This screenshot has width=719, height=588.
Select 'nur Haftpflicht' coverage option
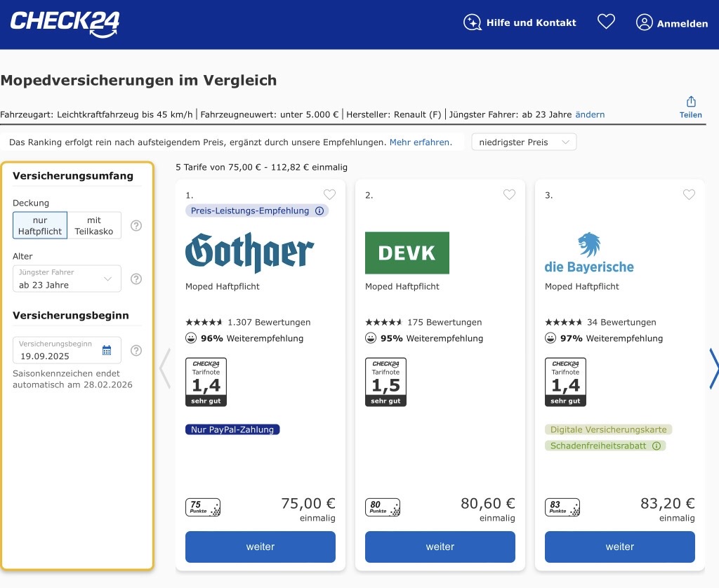(x=40, y=225)
